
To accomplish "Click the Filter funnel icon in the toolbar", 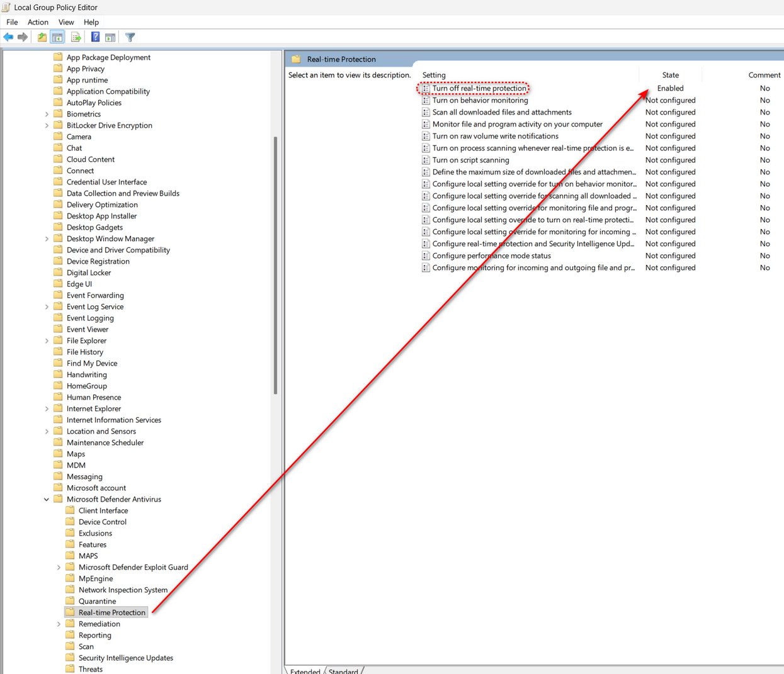I will 130,37.
